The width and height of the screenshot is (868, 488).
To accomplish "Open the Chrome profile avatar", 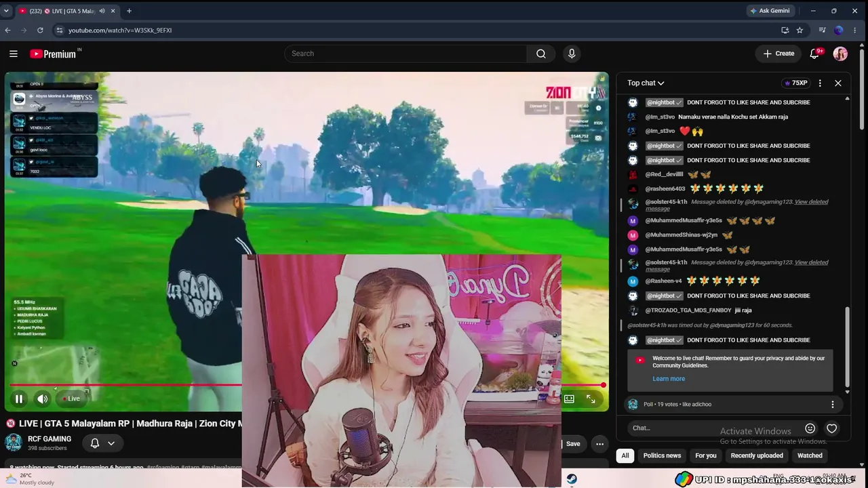I will (839, 30).
